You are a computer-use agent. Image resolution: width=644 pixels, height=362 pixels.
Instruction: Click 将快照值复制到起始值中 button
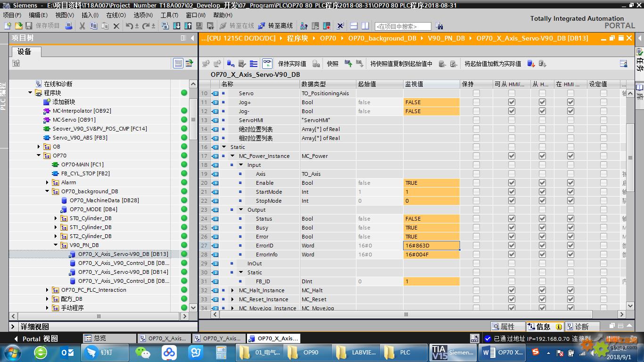click(401, 64)
